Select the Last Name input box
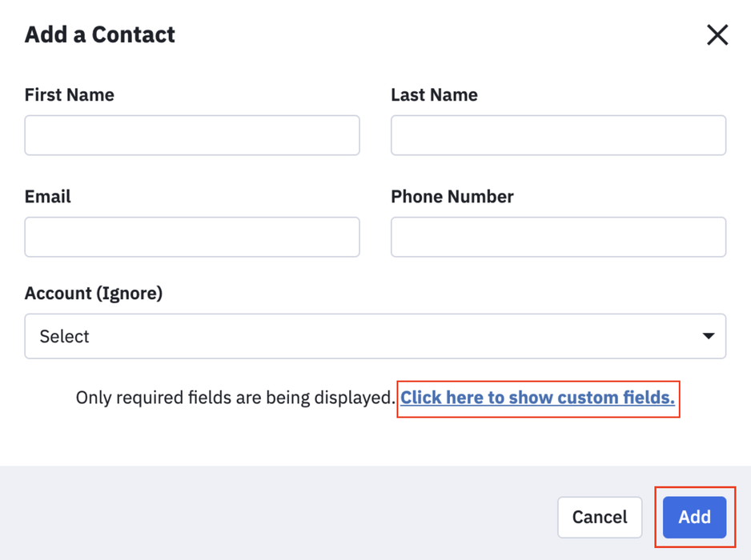 (x=557, y=135)
